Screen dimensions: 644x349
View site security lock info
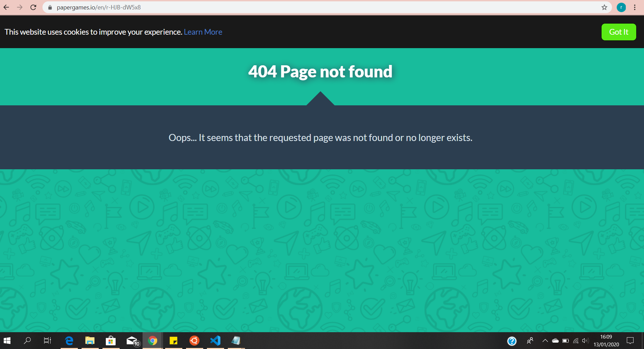coord(50,7)
